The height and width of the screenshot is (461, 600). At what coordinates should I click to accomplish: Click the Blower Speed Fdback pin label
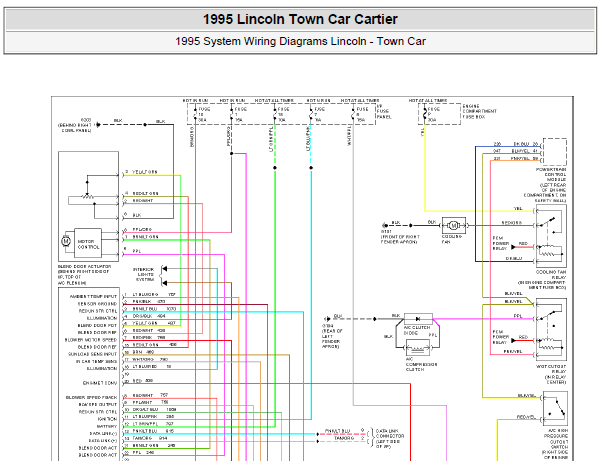pyautogui.click(x=91, y=397)
